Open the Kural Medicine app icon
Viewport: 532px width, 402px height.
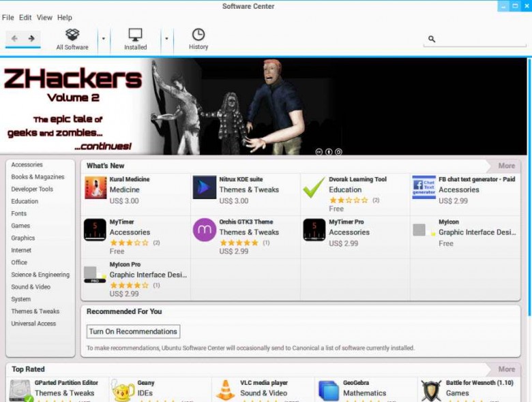coord(95,187)
